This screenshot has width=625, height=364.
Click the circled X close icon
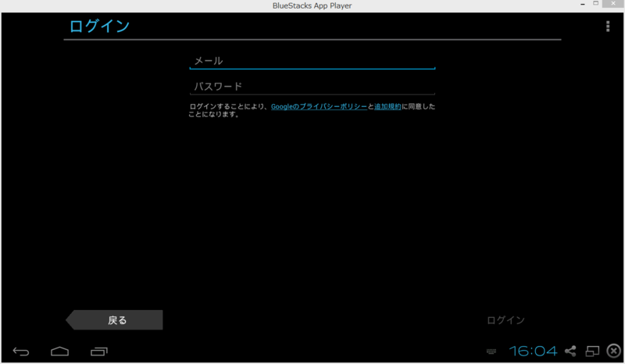pos(614,351)
